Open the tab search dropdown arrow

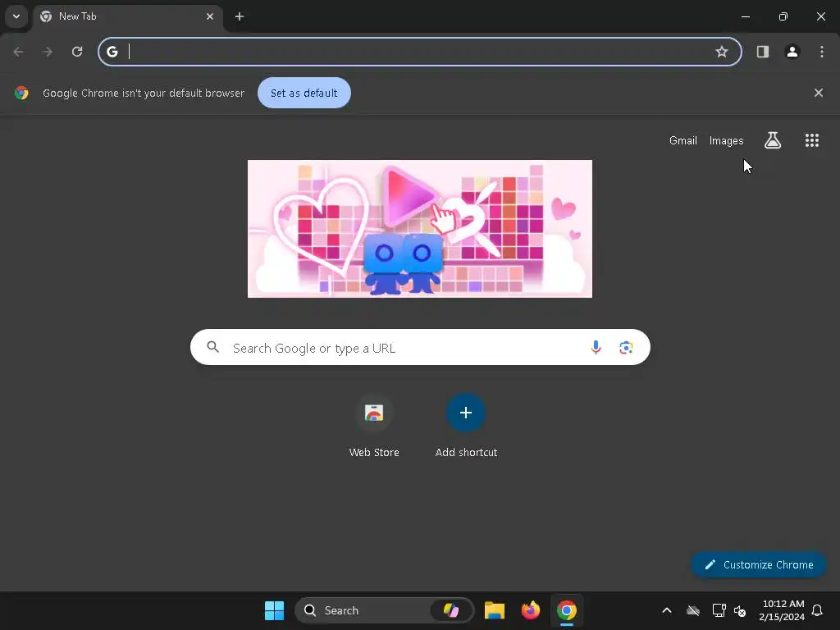point(16,16)
